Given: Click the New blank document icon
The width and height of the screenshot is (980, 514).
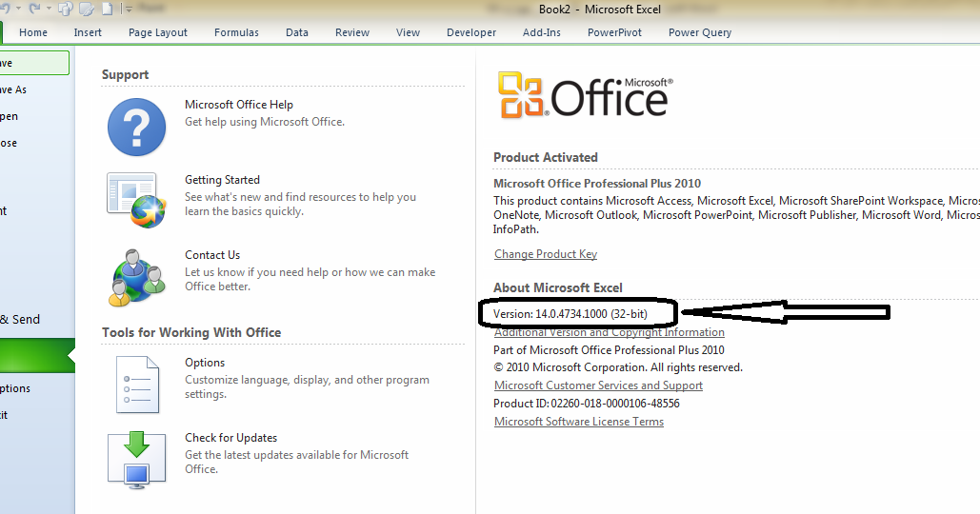Looking at the screenshot, I should click(x=108, y=9).
